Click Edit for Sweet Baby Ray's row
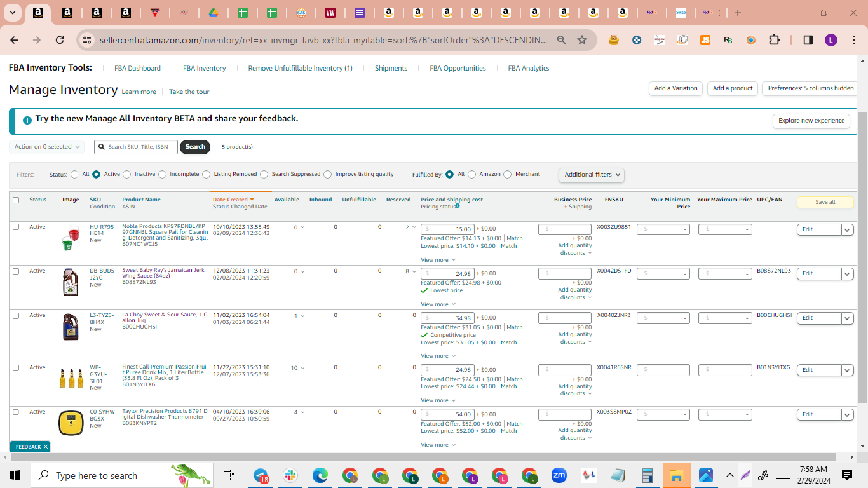Viewport: 868px width, 488px height. click(x=819, y=274)
